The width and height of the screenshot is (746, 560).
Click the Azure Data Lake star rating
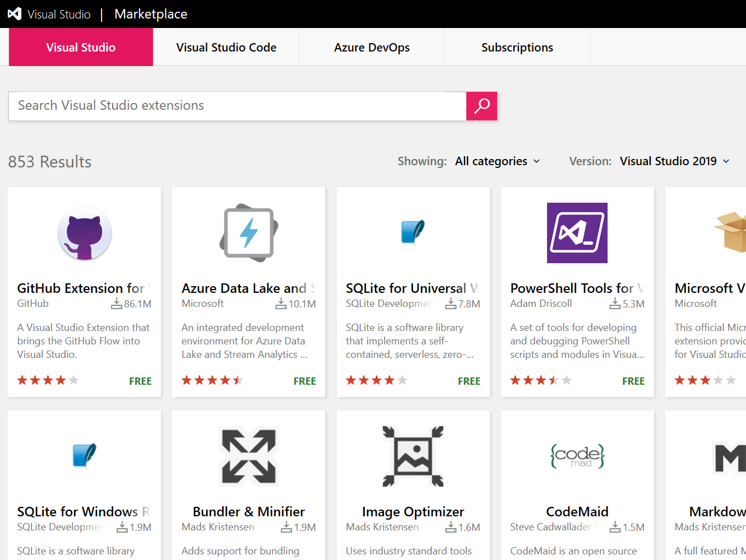(212, 380)
